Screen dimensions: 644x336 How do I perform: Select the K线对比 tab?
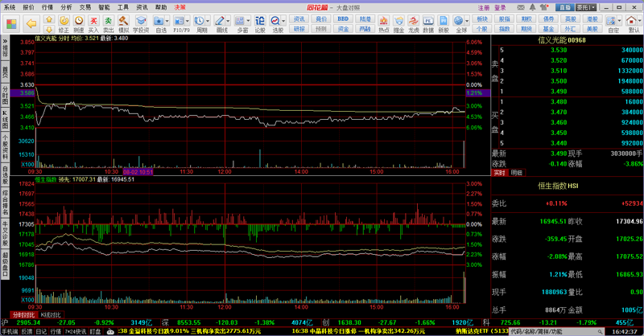coord(51,315)
